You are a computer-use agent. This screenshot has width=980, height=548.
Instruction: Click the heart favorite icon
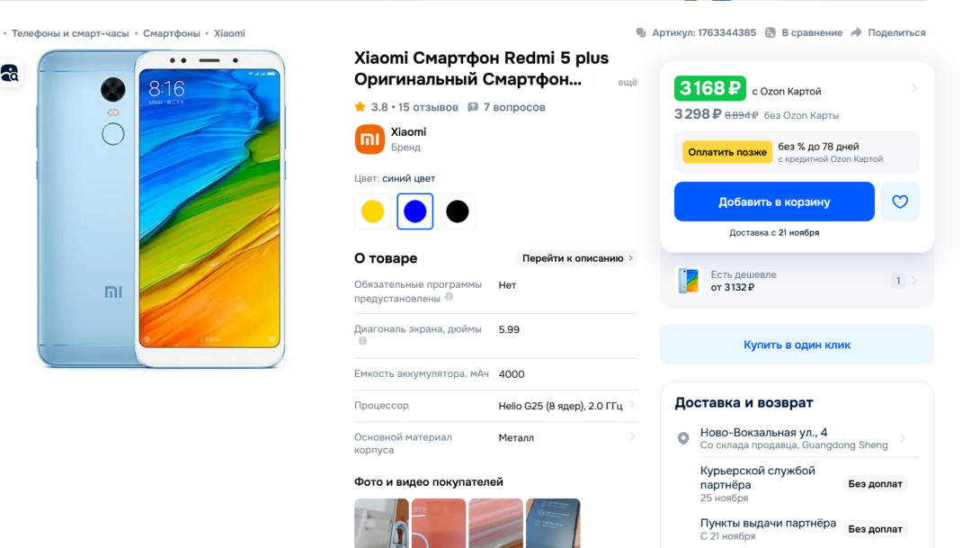coord(899,202)
